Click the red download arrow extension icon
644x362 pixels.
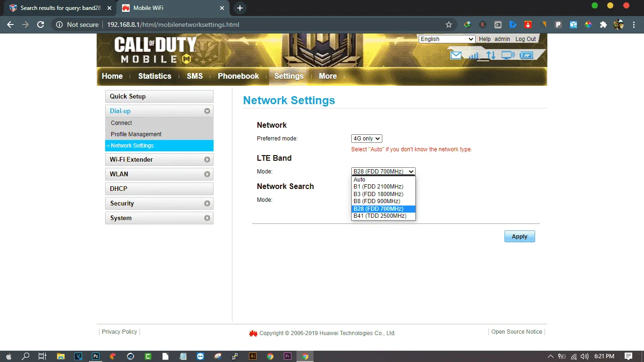click(528, 25)
